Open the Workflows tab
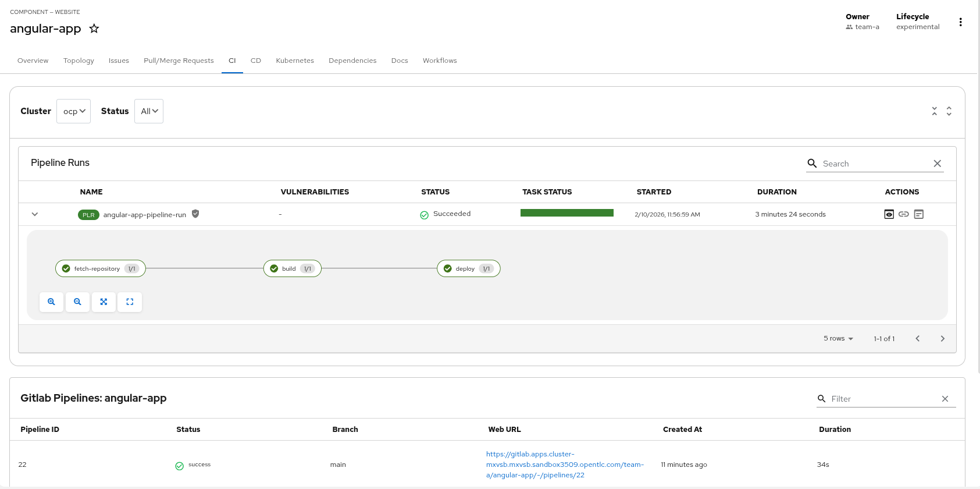 pos(440,61)
